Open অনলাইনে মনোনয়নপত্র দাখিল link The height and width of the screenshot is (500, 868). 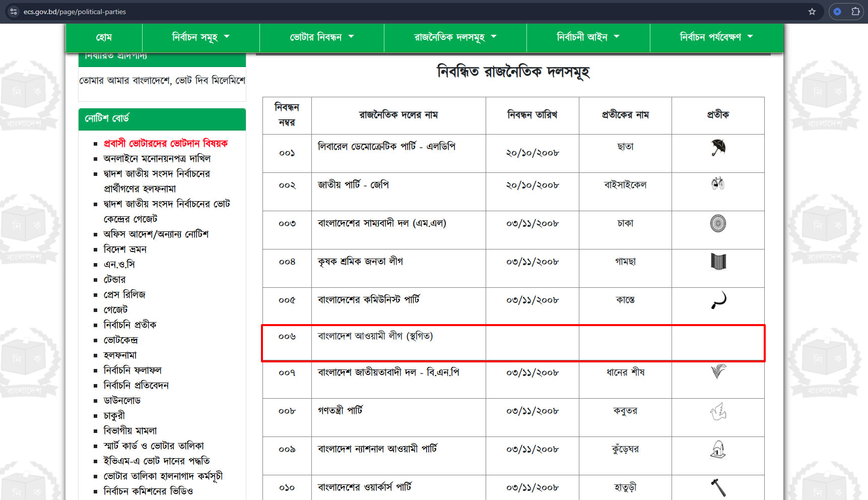pyautogui.click(x=157, y=159)
